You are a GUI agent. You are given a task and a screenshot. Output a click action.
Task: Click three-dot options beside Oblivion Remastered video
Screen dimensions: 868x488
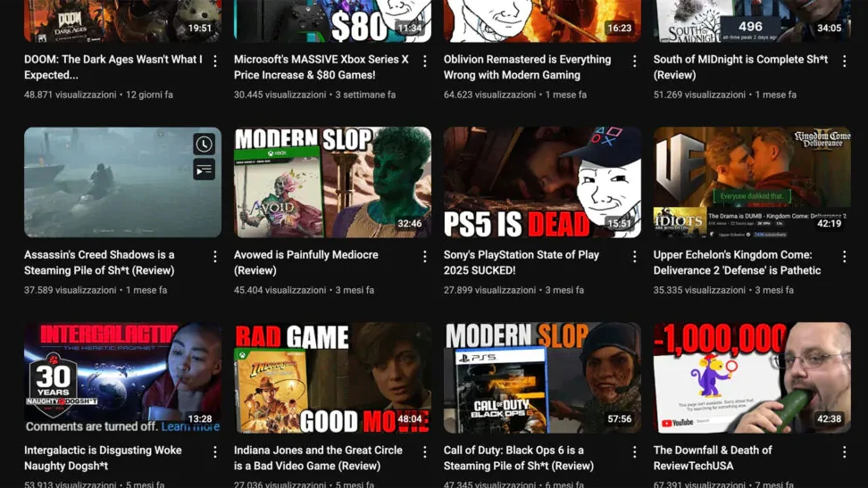click(635, 62)
